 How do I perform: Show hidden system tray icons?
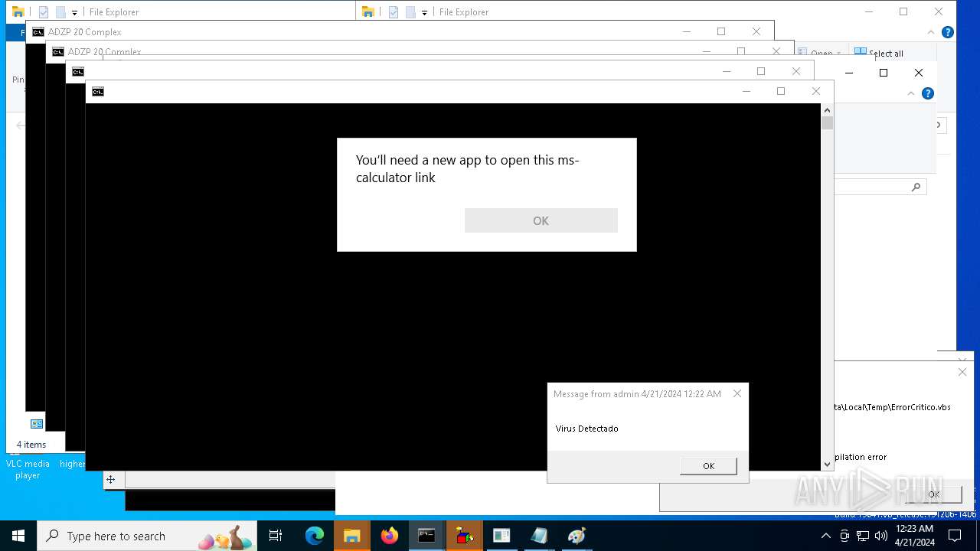[x=827, y=536]
